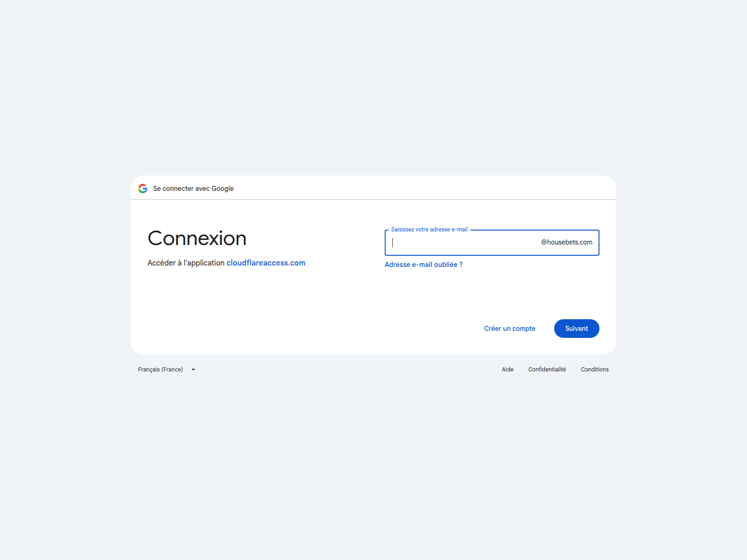Follow the cloudflareaccess.com link
Screen dimensions: 747x560
[x=266, y=263]
